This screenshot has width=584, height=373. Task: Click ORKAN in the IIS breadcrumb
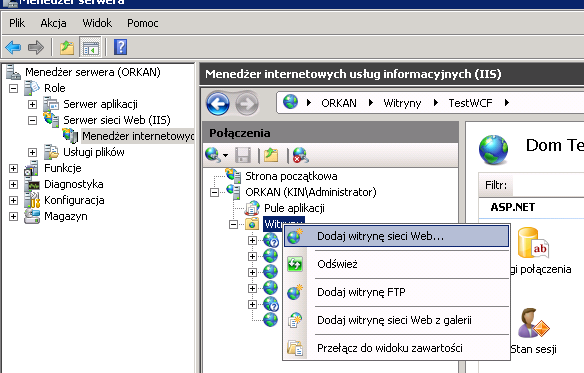point(339,103)
